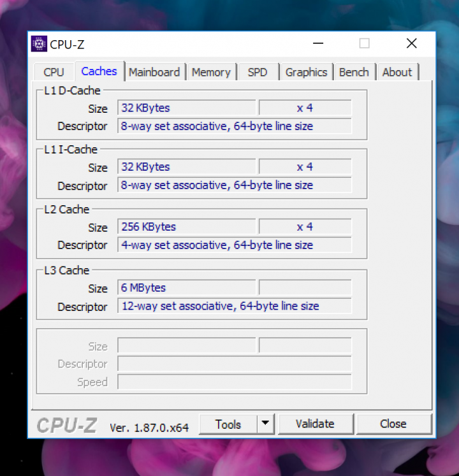Close the CPU-Z window with X

(x=411, y=43)
